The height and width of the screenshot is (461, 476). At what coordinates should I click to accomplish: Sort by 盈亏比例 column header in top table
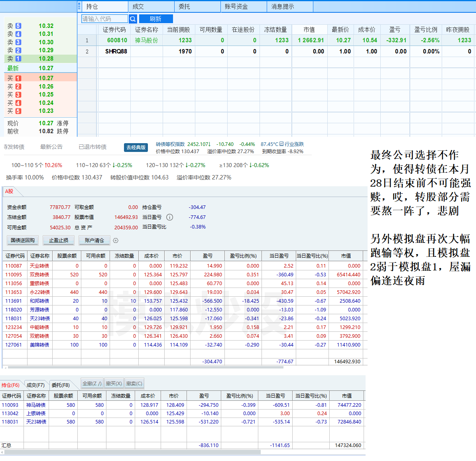click(x=425, y=30)
